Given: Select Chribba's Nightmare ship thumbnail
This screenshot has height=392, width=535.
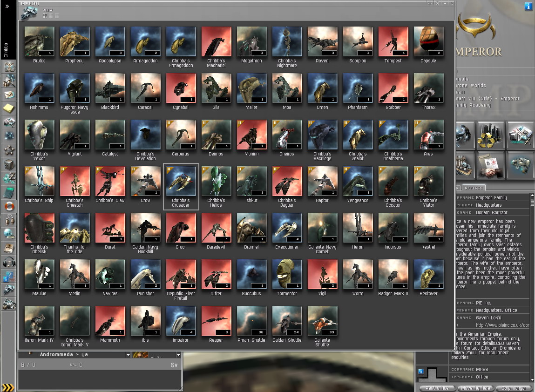Looking at the screenshot, I should [287, 41].
